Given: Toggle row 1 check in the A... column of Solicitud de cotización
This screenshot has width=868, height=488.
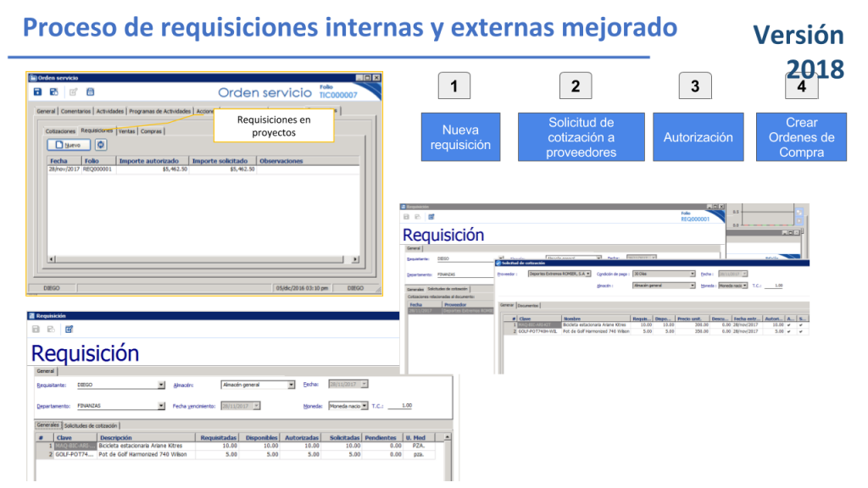Looking at the screenshot, I should click(x=789, y=325).
